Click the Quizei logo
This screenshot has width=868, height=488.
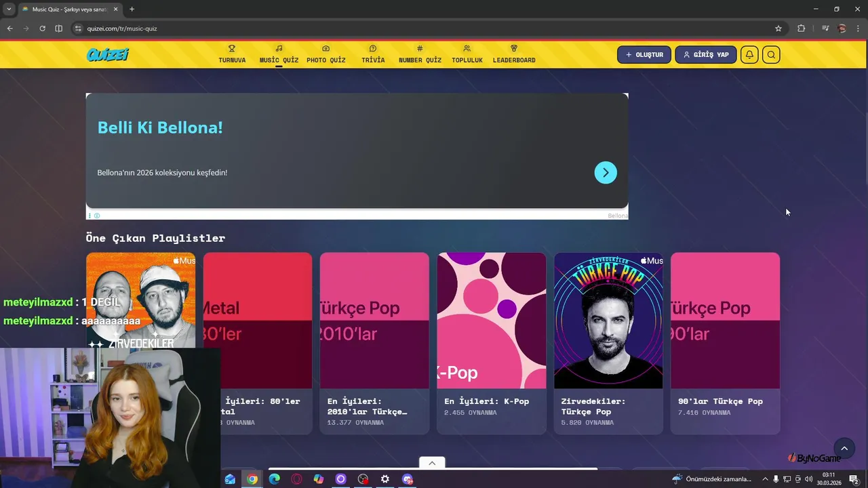(x=107, y=55)
